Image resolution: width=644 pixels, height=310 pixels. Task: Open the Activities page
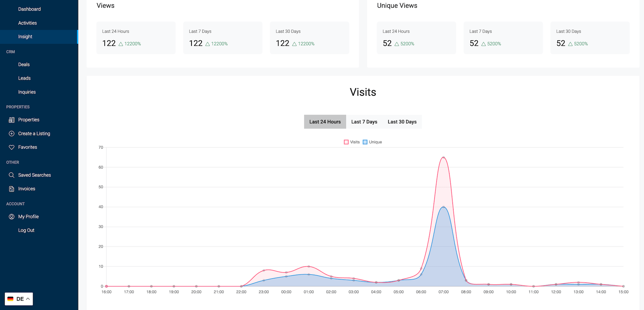click(28, 23)
